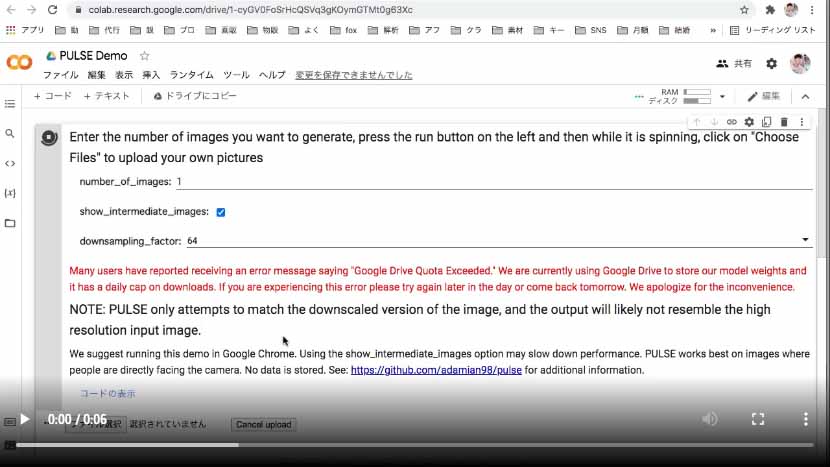Open notebook settings gear icon
Screen dimensions: 830x467
pos(772,64)
